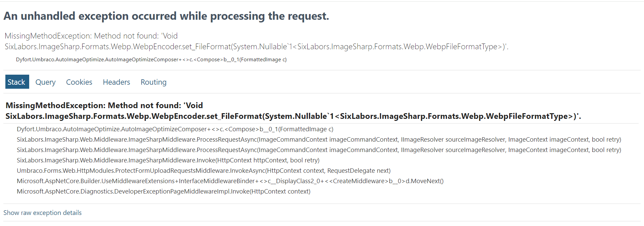Open the Cookies tab
644x226 pixels.
[79, 82]
